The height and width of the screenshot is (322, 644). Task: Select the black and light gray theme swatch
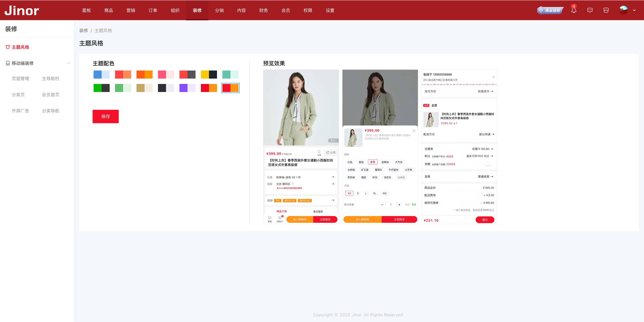[x=166, y=88]
